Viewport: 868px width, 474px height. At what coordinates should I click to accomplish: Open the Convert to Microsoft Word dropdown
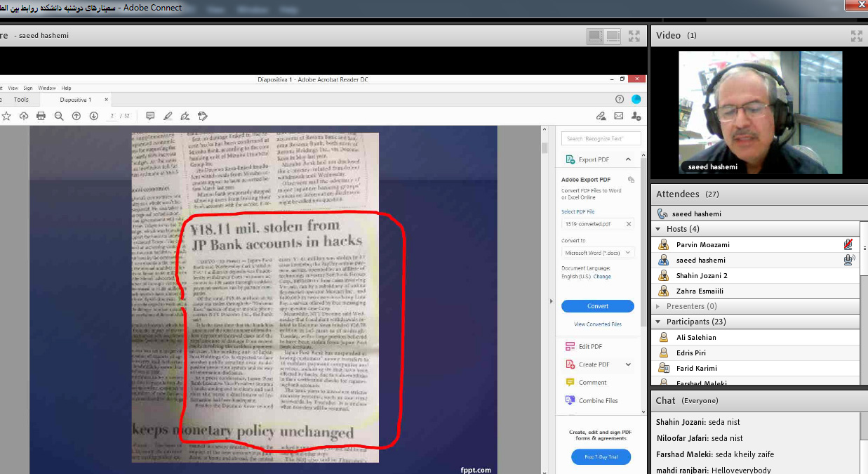pos(598,253)
